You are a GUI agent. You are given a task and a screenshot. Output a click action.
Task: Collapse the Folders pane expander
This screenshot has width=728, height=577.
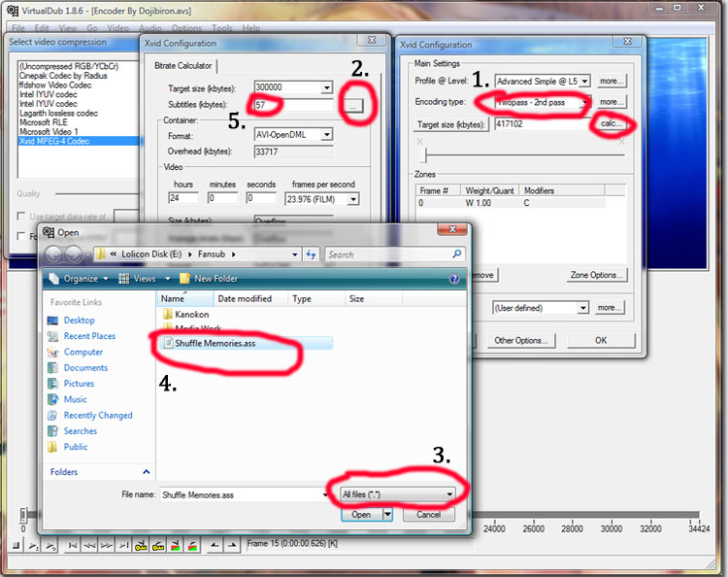[147, 472]
